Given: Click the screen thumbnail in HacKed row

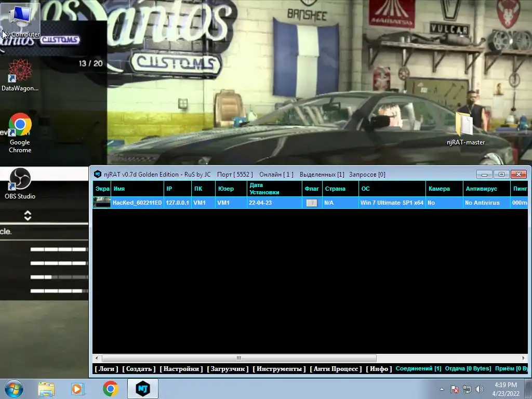Looking at the screenshot, I should coord(102,203).
